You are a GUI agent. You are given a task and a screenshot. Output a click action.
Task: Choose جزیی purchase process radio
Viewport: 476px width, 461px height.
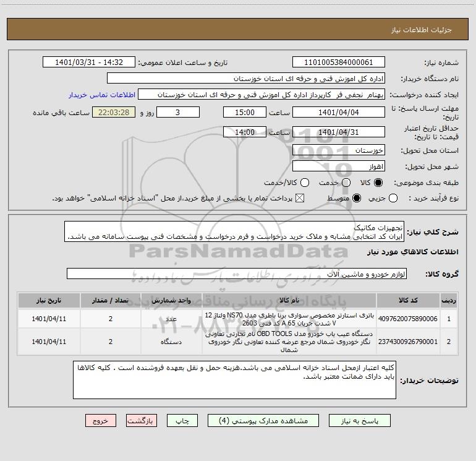(393, 198)
